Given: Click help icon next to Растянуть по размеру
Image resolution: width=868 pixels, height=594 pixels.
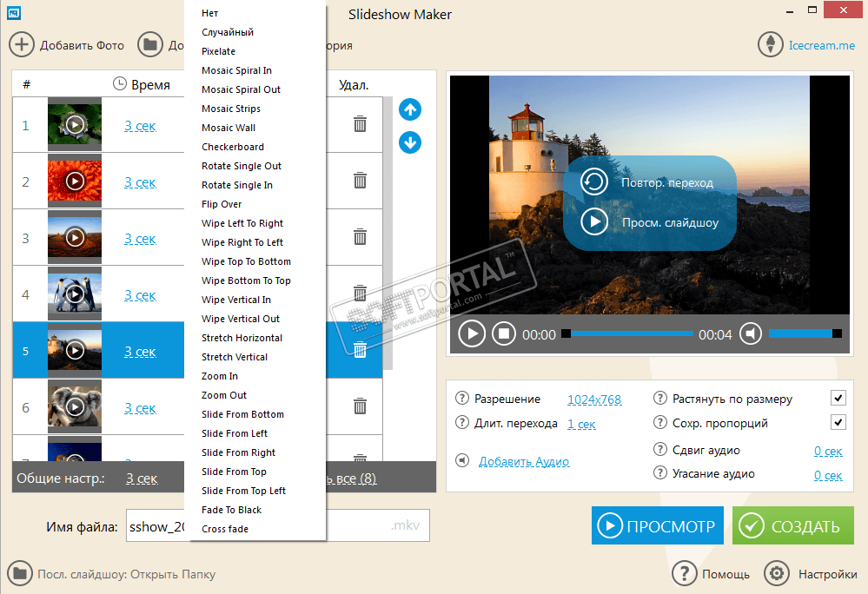Looking at the screenshot, I should pos(659,399).
